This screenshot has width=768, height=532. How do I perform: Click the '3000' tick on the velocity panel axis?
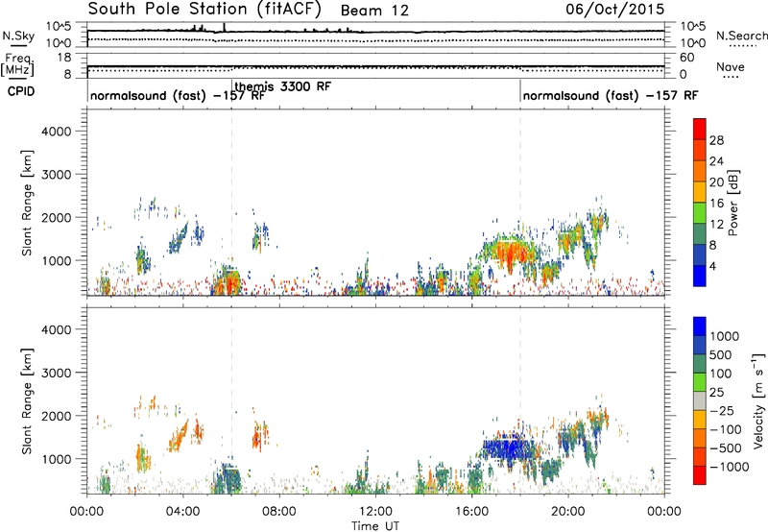[57, 373]
